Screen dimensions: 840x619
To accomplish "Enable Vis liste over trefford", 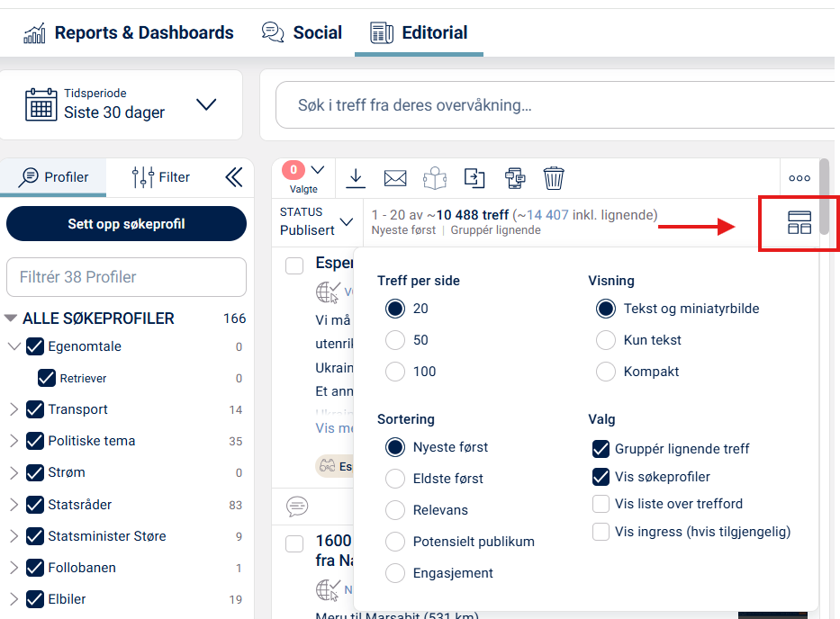I will [601, 504].
